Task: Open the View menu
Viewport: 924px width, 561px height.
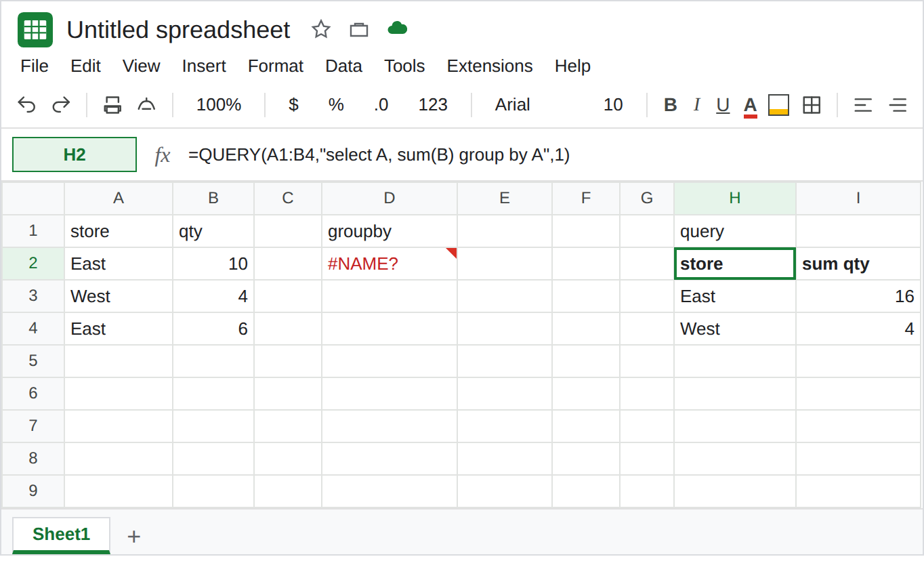Action: tap(141, 66)
